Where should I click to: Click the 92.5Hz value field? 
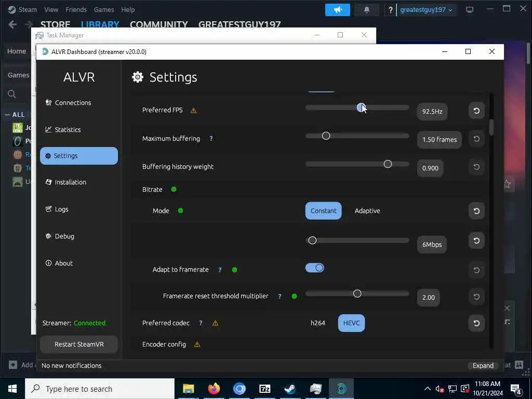coord(432,112)
